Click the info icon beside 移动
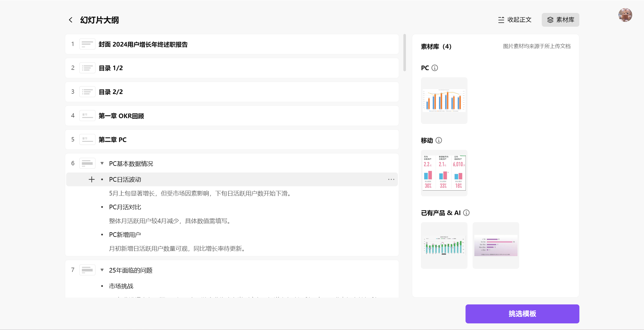This screenshot has height=330, width=644. click(438, 140)
